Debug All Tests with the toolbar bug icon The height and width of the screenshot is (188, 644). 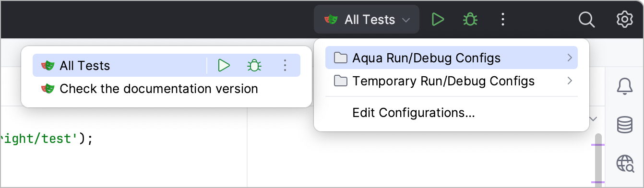click(x=470, y=19)
